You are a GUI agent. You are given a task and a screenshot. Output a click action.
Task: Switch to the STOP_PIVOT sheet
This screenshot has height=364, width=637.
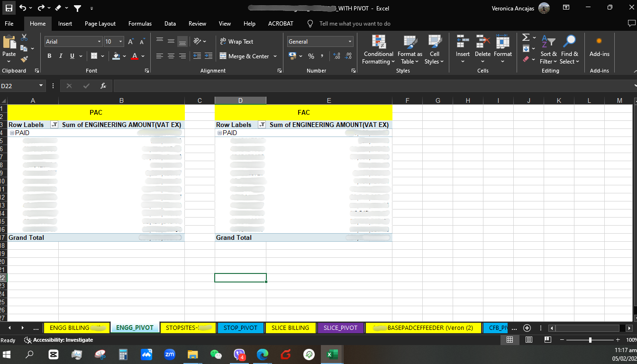click(x=240, y=328)
